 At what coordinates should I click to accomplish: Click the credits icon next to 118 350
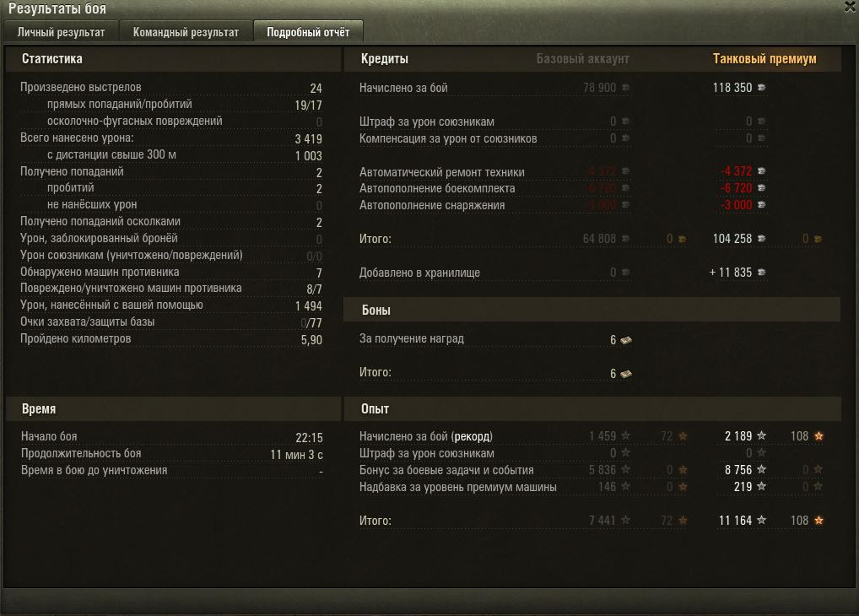tap(761, 88)
